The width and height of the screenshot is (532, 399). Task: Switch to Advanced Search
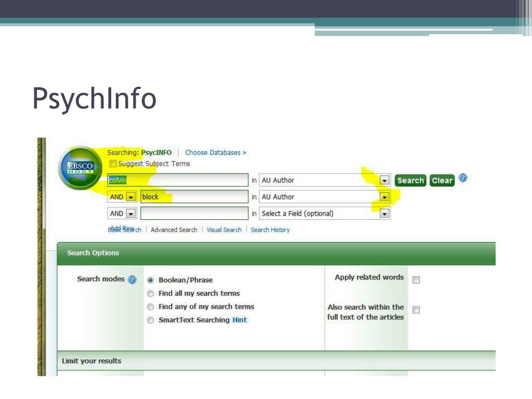174,230
